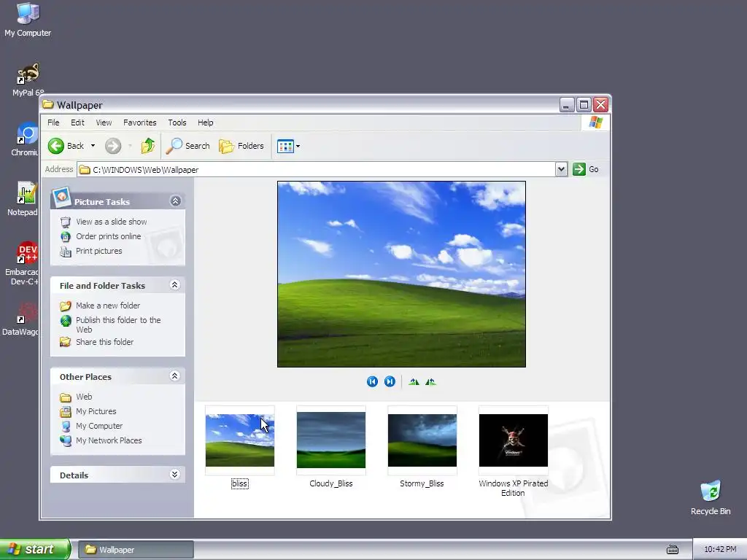Click the slide show icon
The image size is (747, 560).
[66, 222]
